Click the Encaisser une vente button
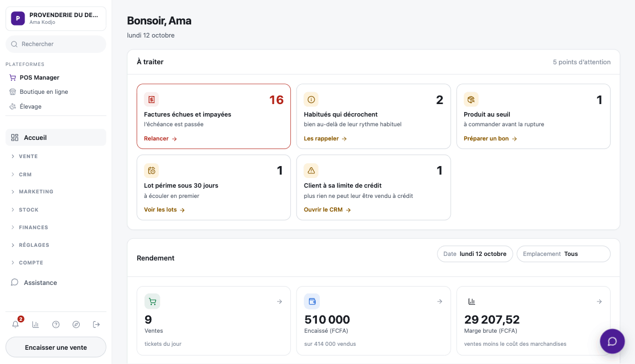 coord(56,348)
